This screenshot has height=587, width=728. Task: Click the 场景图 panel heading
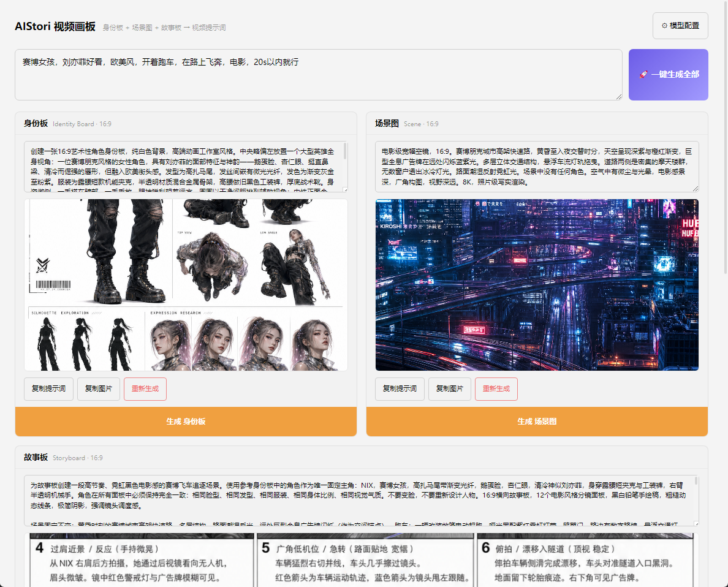point(387,124)
